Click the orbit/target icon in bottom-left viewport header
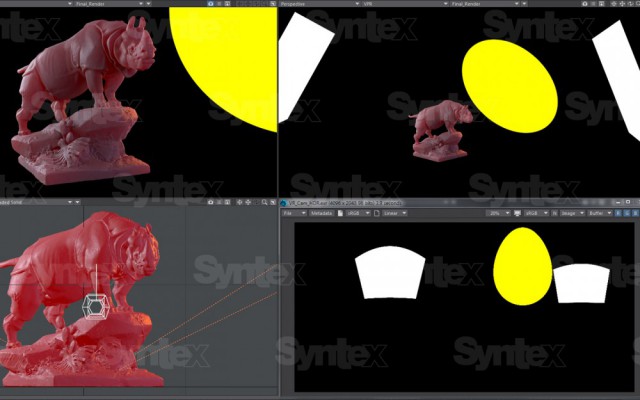Viewport: 640px width, 400px height. (x=240, y=202)
